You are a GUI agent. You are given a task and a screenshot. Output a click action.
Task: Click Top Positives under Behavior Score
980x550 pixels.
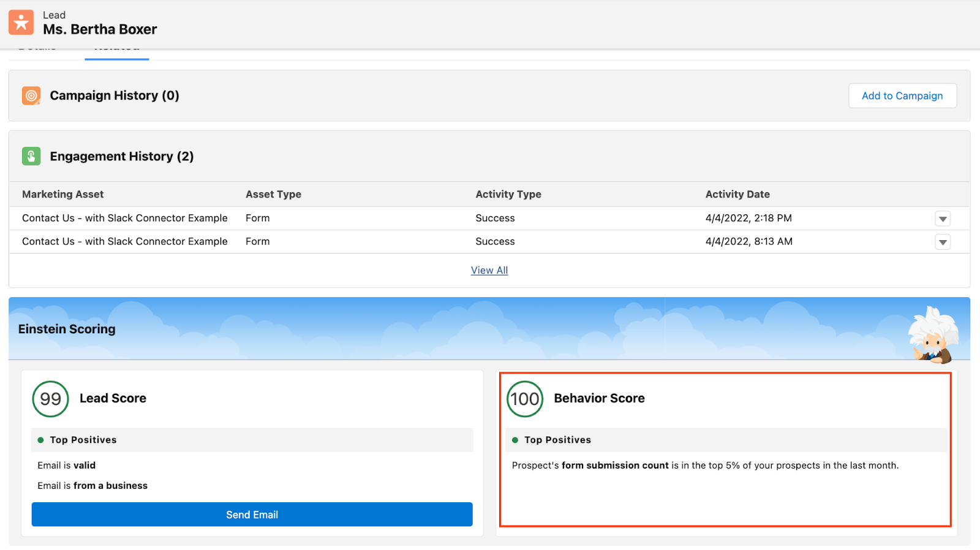pyautogui.click(x=557, y=440)
